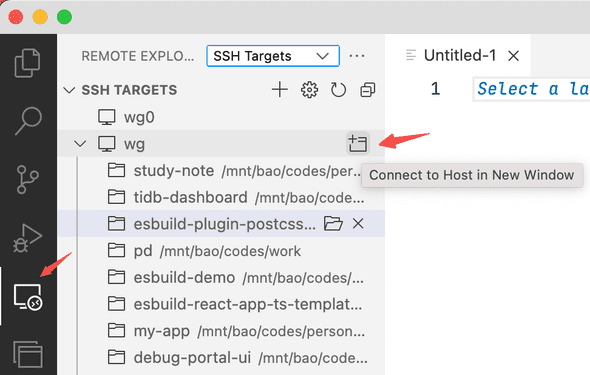Open the debug-portal-ui folder
This screenshot has height=375, width=590.
tap(221, 358)
